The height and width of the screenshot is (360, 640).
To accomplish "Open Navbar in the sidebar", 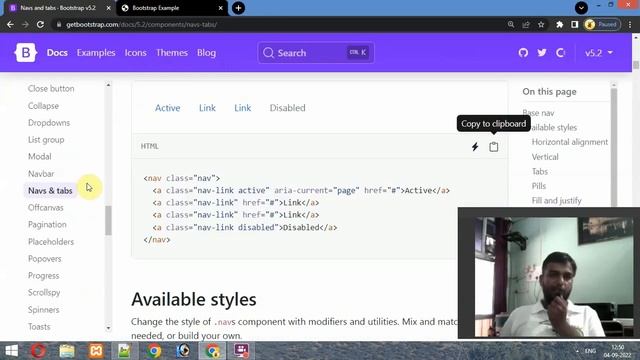I will [41, 173].
